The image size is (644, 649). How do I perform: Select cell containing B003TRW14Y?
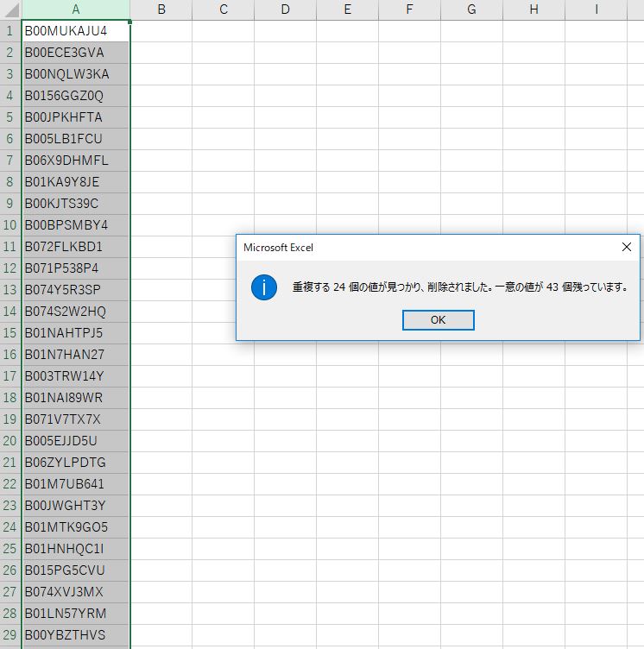(76, 375)
